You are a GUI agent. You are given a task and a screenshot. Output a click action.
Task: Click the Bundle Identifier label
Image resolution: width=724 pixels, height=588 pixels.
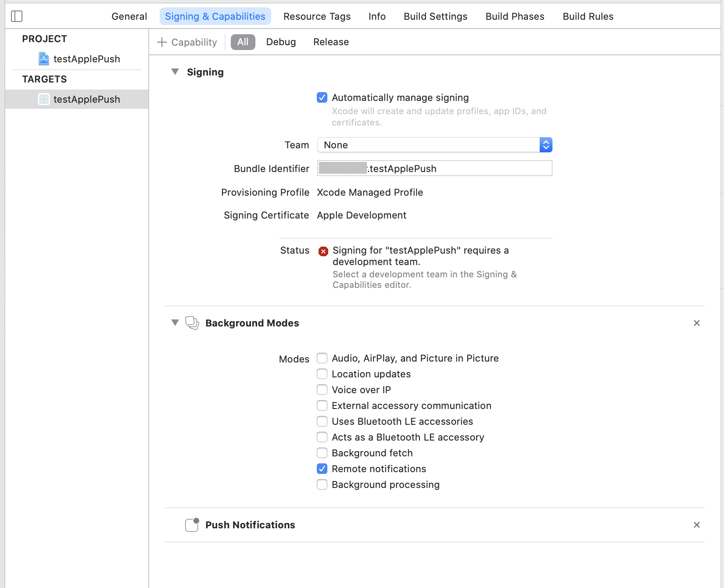click(x=272, y=169)
